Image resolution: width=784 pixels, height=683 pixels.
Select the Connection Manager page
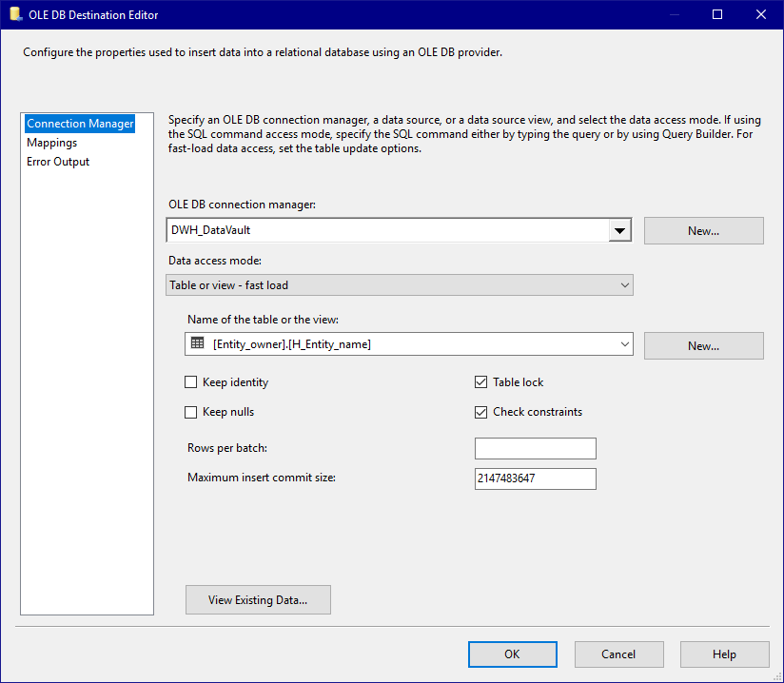pyautogui.click(x=80, y=124)
